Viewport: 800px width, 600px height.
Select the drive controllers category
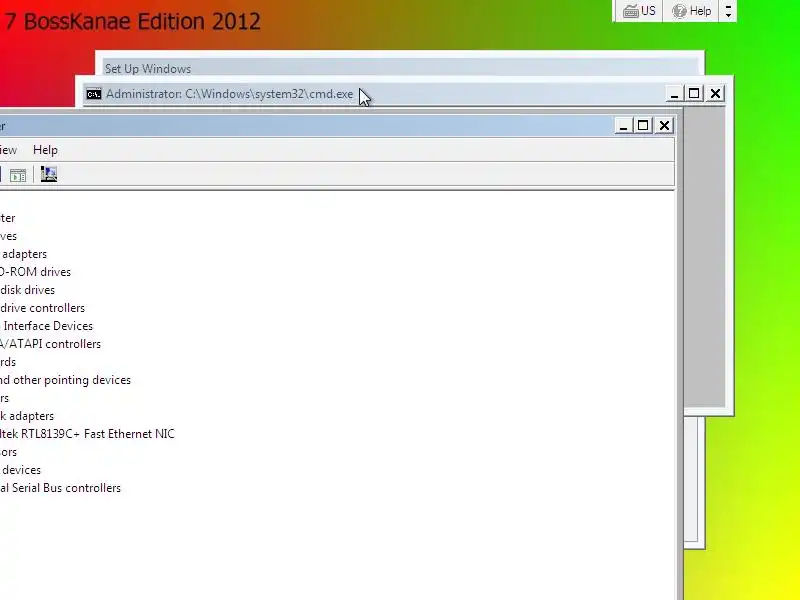[x=42, y=308]
